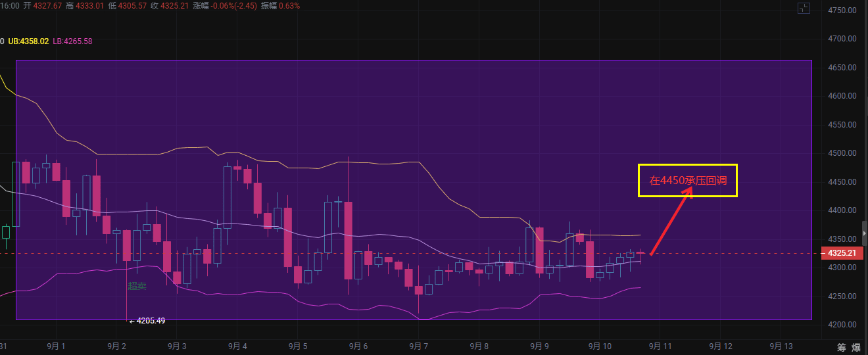Click the 4600.00 price axis label
868x355 pixels.
pyautogui.click(x=842, y=96)
